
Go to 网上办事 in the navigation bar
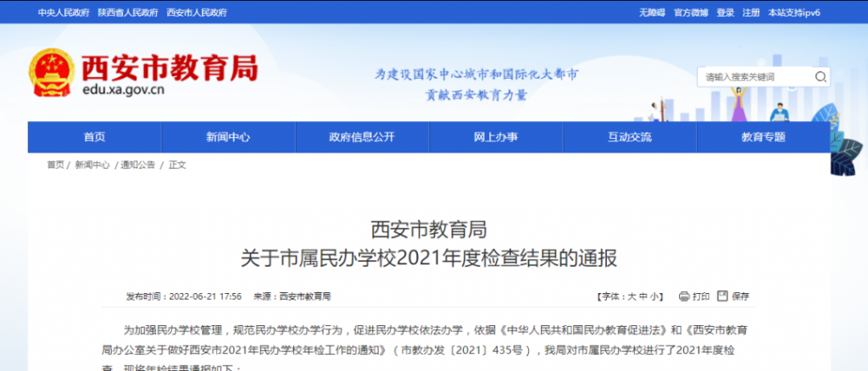[496, 137]
